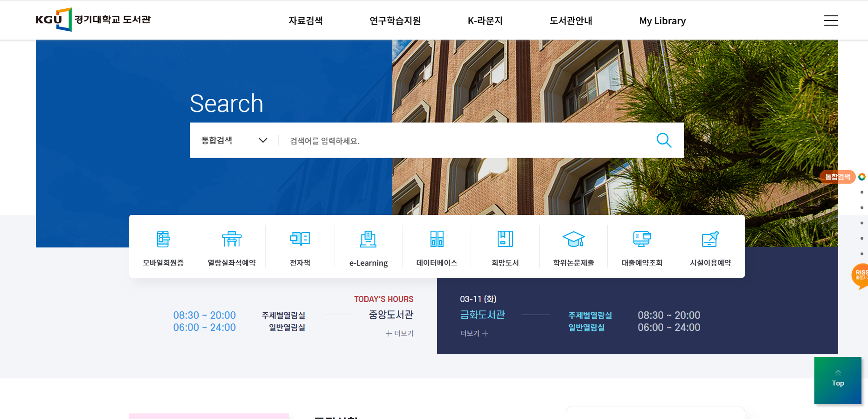Click the TODAY'S HOURS heading
The height and width of the screenshot is (419, 868).
(x=383, y=299)
